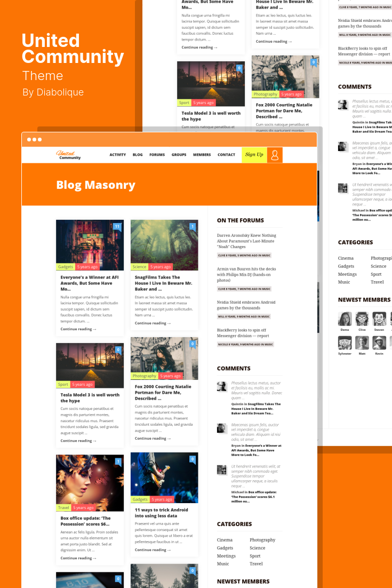
Task: Click Michael's avatar in Comments section
Action: (x=222, y=470)
